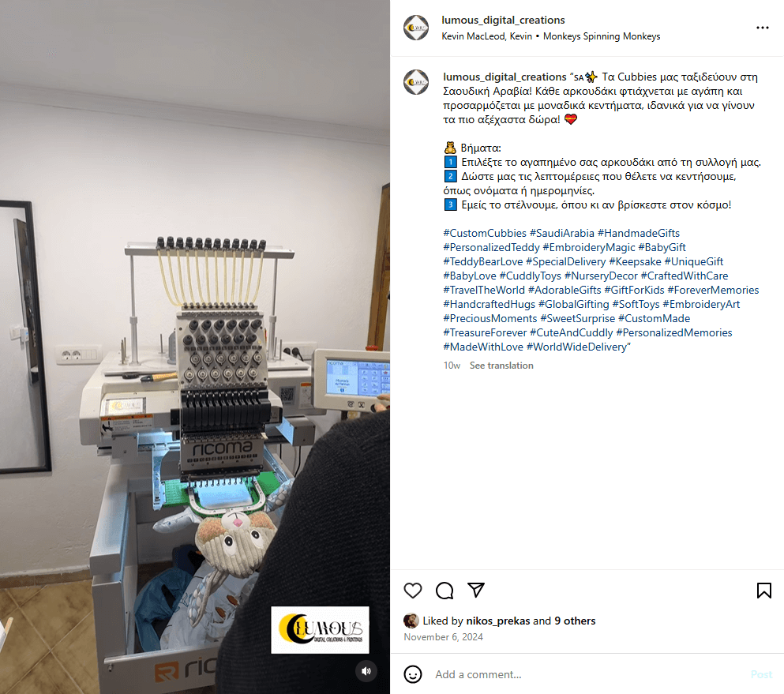The image size is (784, 694).
Task: Open the three-dots more options menu
Action: click(762, 28)
